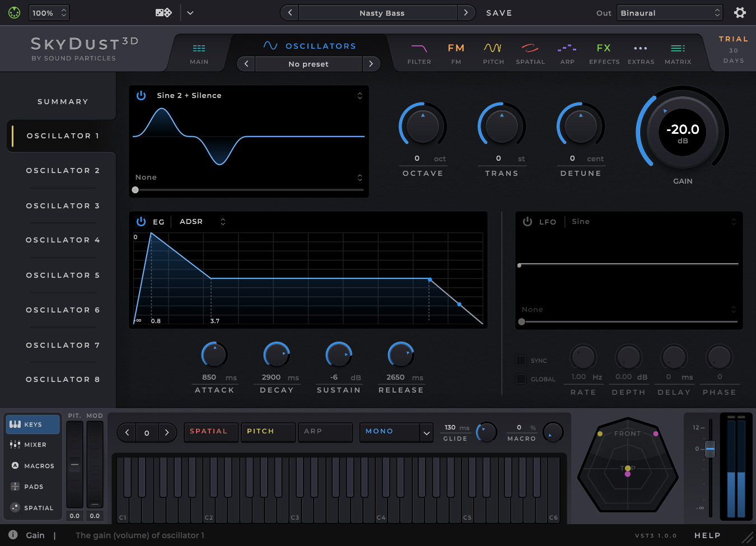Switch to Oscillator 3 tab
The width and height of the screenshot is (756, 546).
[x=63, y=206]
